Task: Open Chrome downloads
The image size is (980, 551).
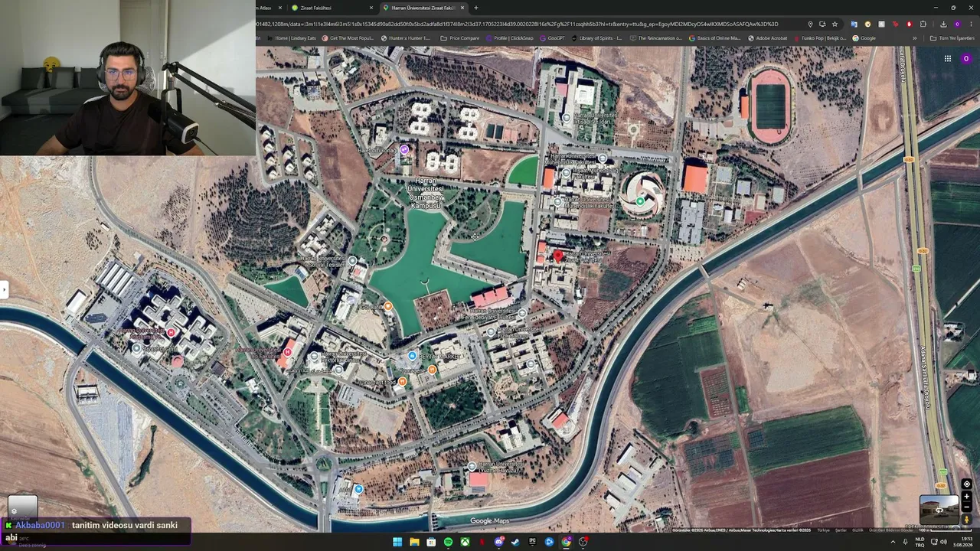Action: [x=943, y=24]
